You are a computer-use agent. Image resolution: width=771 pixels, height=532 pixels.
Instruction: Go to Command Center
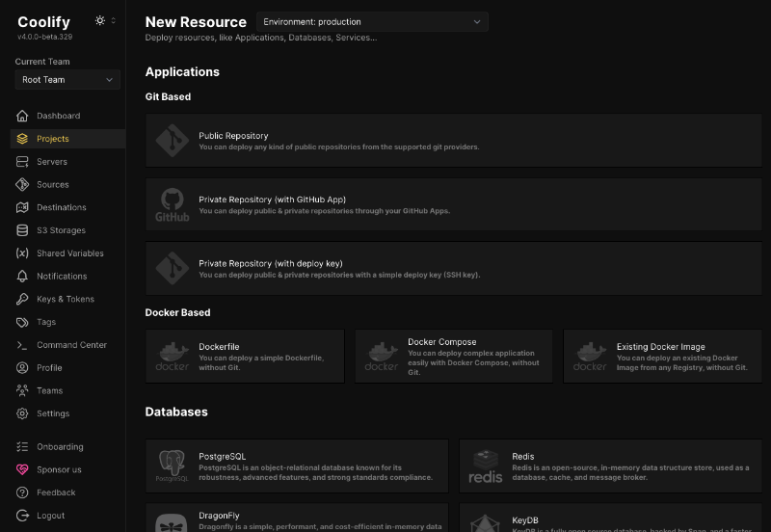coord(67,345)
